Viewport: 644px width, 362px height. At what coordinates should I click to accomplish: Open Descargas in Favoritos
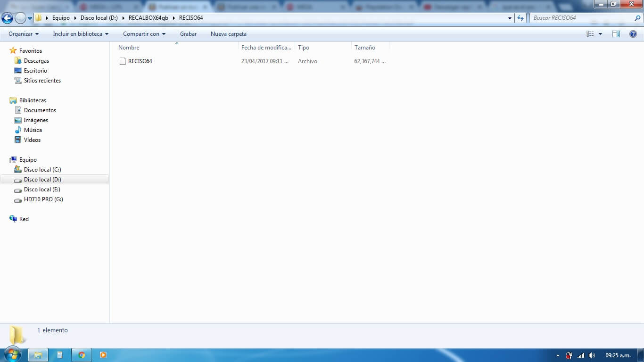[36, 61]
